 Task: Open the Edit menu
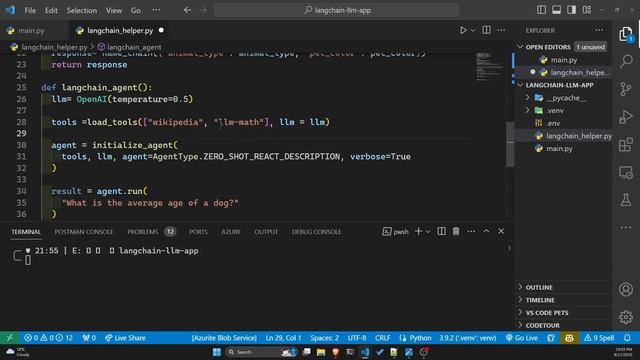point(51,11)
